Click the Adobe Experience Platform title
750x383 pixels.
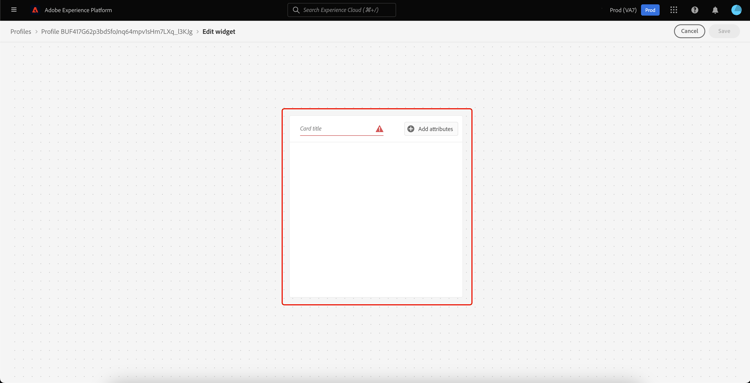pyautogui.click(x=78, y=10)
